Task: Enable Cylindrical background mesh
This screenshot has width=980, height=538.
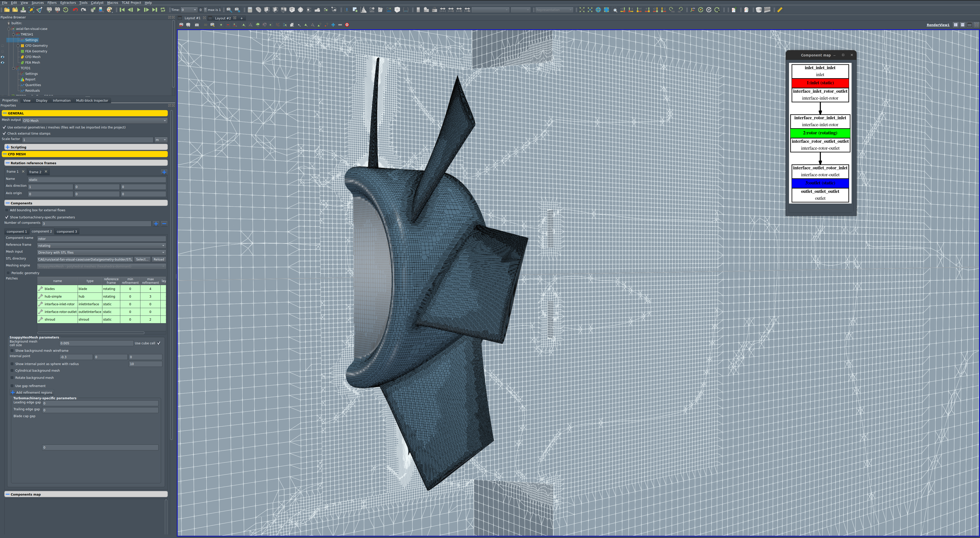Action: pos(12,371)
